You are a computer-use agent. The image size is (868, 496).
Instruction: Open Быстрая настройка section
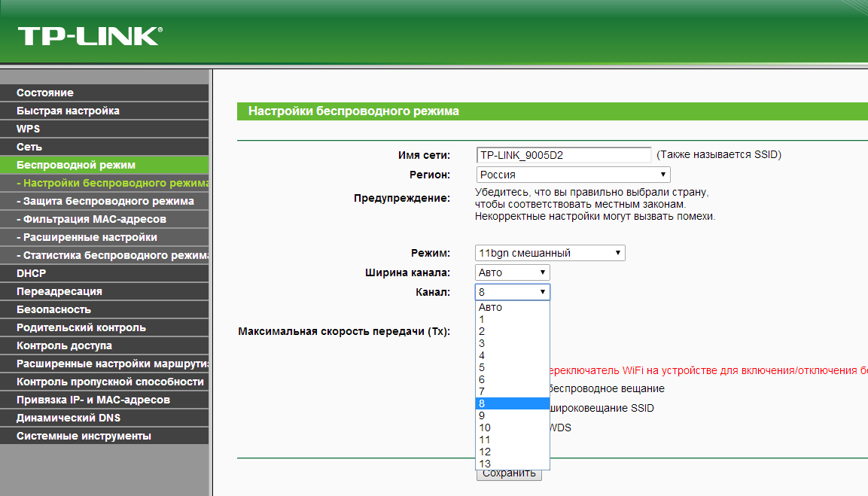click(x=104, y=111)
